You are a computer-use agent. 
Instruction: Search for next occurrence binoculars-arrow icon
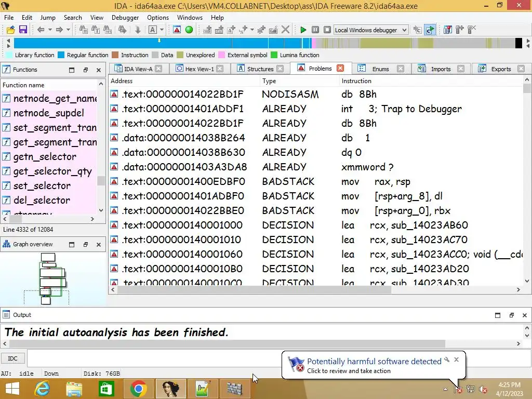coord(122,30)
